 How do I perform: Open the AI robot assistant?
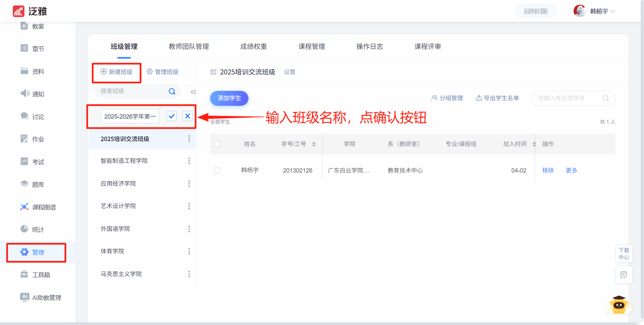(619, 305)
